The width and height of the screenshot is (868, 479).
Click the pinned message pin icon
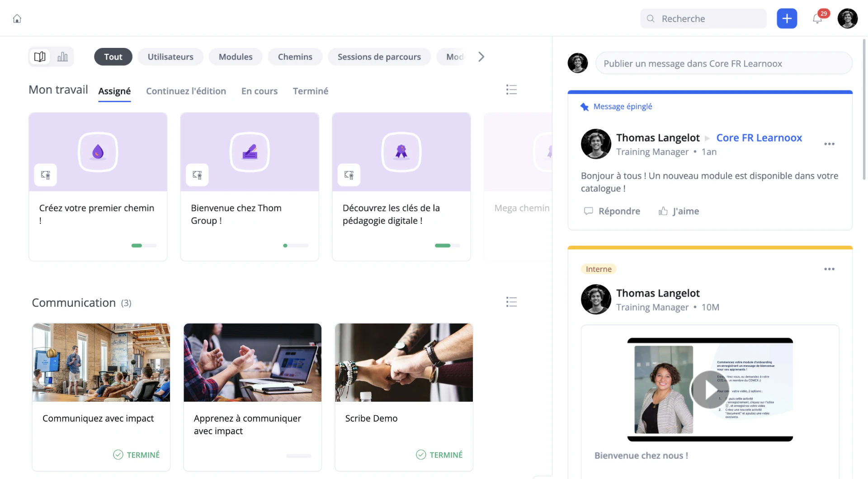point(585,107)
